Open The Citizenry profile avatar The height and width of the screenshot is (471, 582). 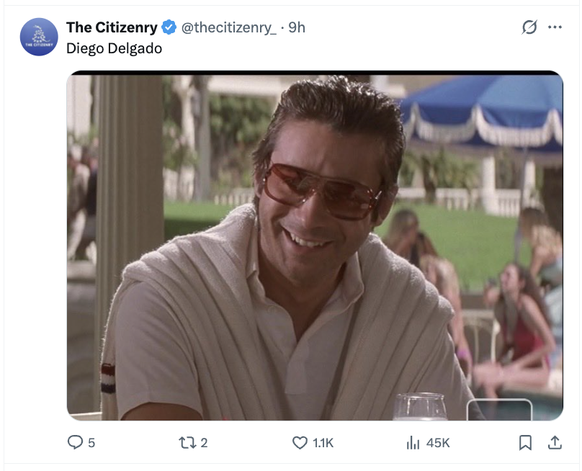39,37
